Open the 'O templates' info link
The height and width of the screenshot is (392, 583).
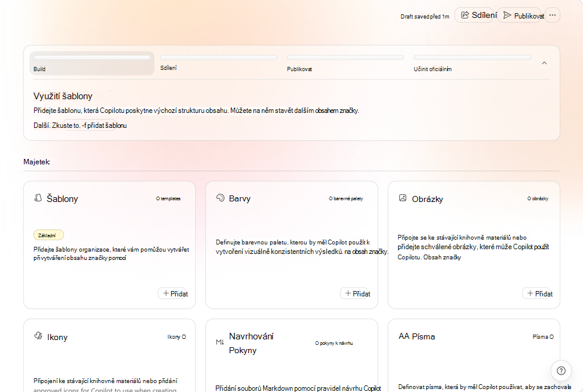point(168,198)
